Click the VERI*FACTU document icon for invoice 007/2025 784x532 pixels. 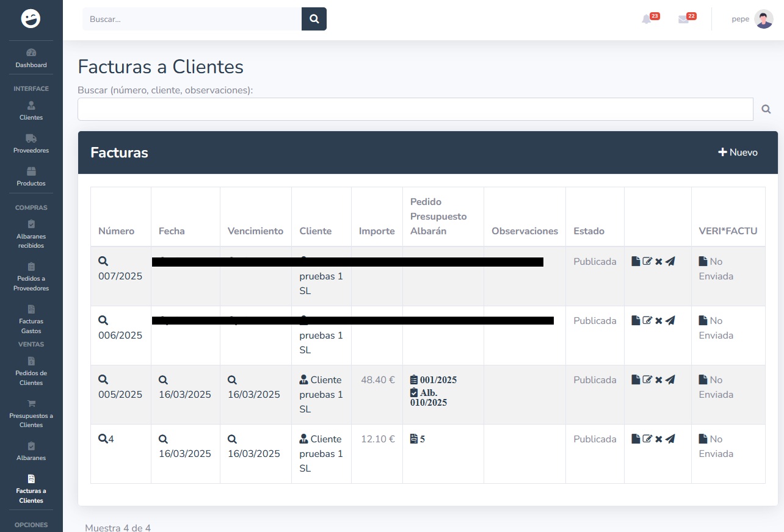[703, 261]
